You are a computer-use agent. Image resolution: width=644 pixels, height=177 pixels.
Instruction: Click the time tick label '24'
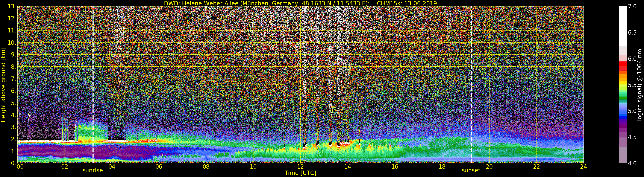[583, 167]
